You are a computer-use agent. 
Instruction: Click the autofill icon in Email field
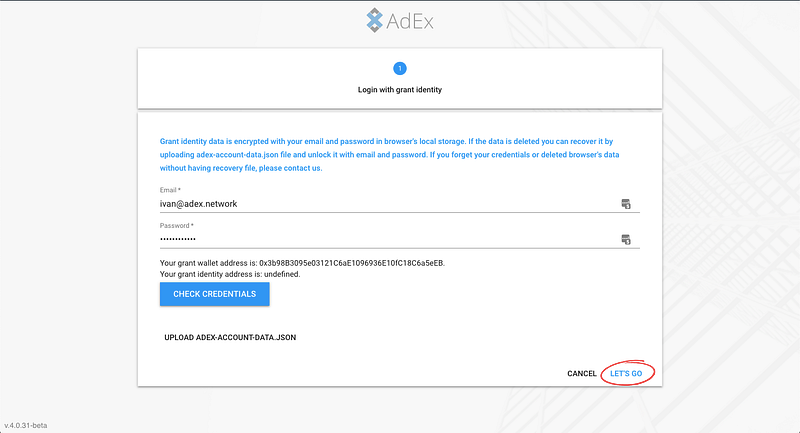point(626,204)
